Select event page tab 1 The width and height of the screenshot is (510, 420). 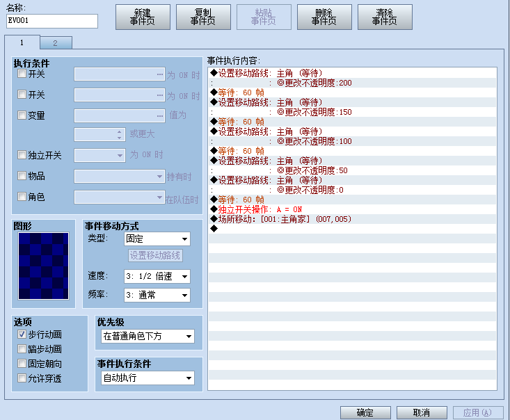coord(22,42)
